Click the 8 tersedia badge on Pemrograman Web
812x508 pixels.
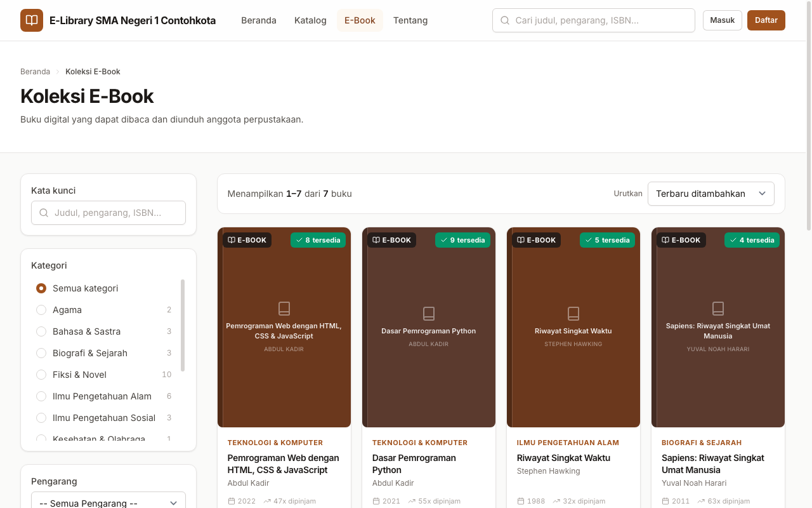coord(318,240)
